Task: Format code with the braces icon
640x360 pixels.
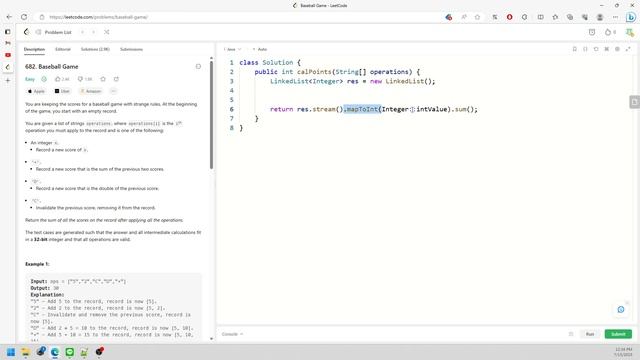Action: pyautogui.click(x=585, y=49)
